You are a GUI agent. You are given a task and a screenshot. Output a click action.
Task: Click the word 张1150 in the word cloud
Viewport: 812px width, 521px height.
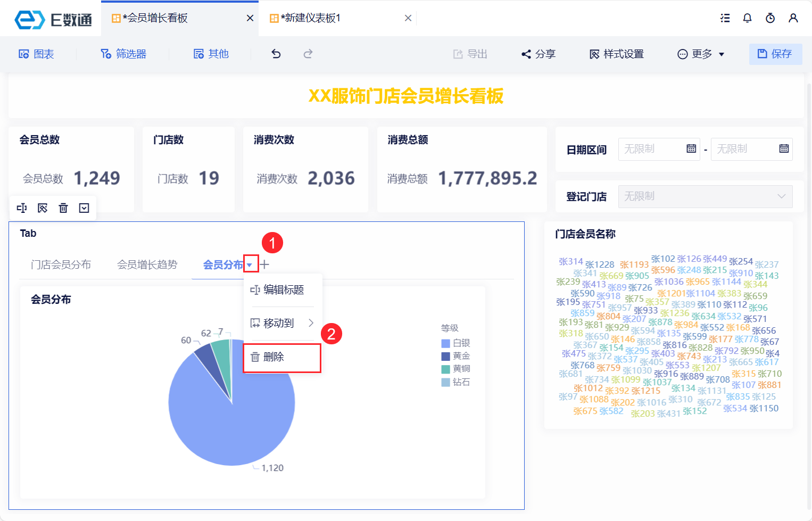point(764,408)
